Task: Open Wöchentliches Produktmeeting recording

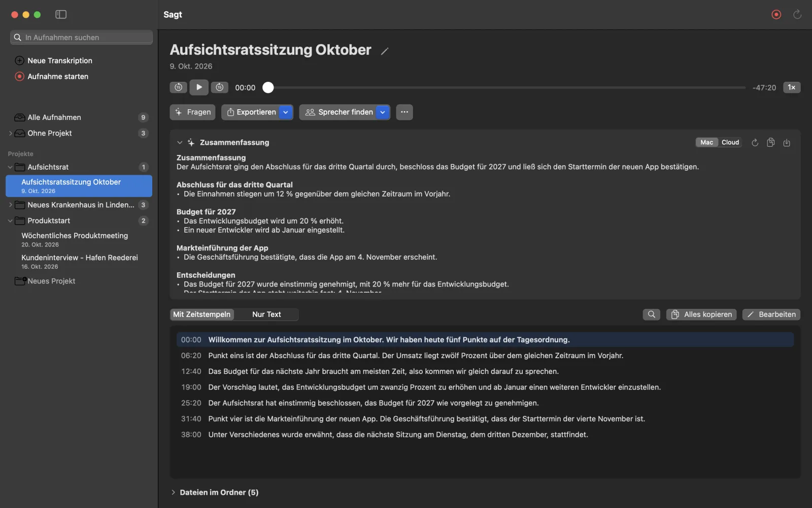Action: pos(79,239)
